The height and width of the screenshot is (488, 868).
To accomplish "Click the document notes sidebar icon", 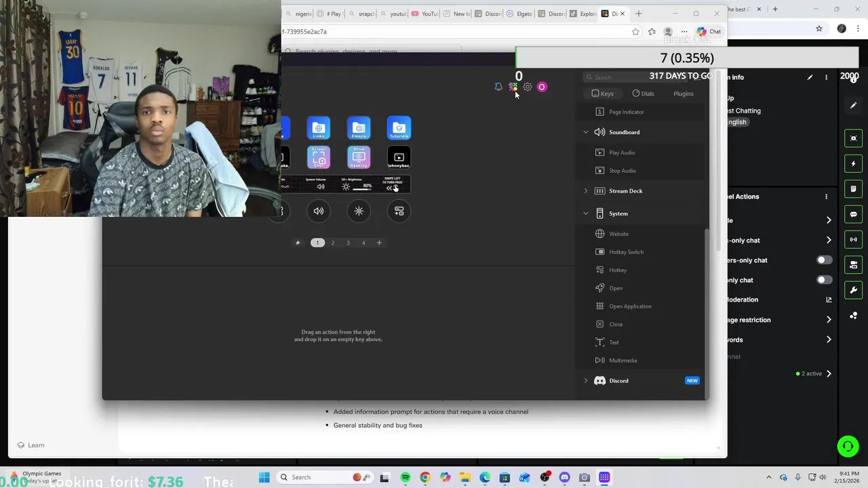I will [854, 188].
